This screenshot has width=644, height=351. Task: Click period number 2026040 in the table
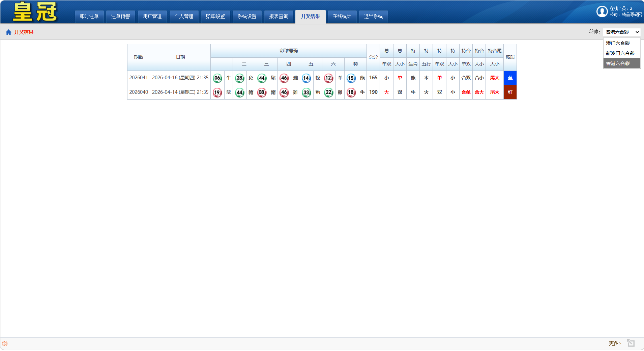click(x=139, y=92)
